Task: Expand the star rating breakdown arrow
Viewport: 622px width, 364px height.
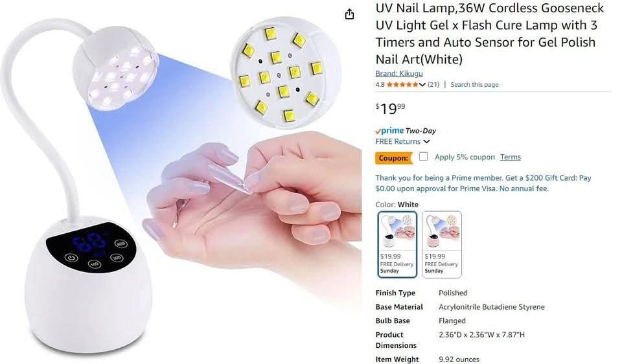Action: click(x=422, y=84)
